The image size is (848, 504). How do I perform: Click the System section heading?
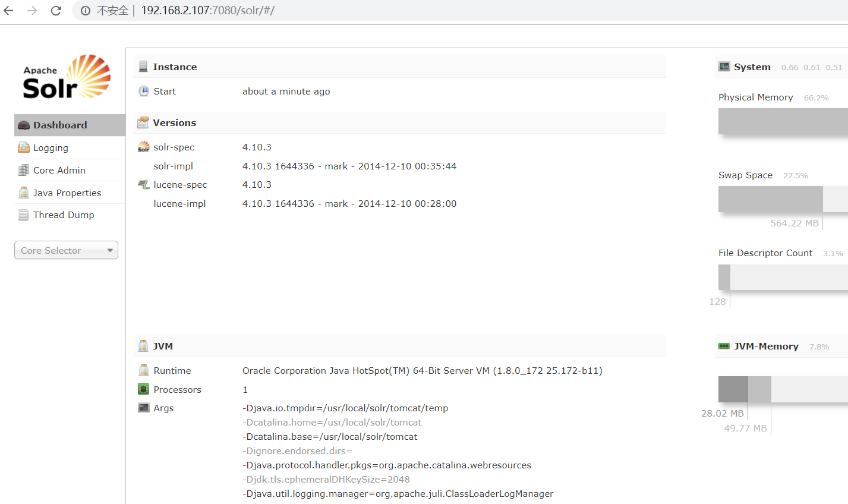(752, 67)
